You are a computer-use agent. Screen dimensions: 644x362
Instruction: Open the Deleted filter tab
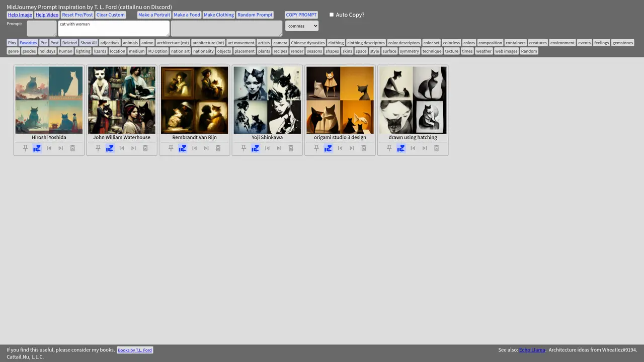[69, 43]
